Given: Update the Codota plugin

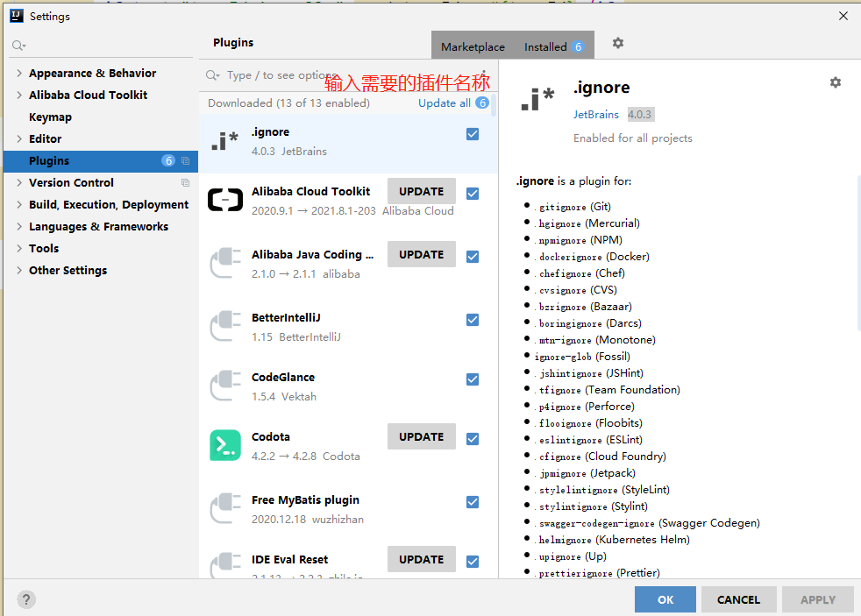Looking at the screenshot, I should (421, 436).
